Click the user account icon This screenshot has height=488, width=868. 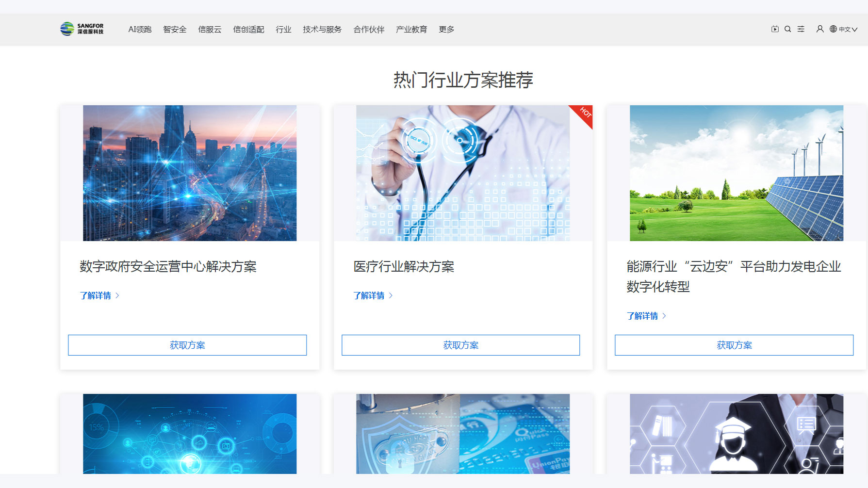(820, 29)
